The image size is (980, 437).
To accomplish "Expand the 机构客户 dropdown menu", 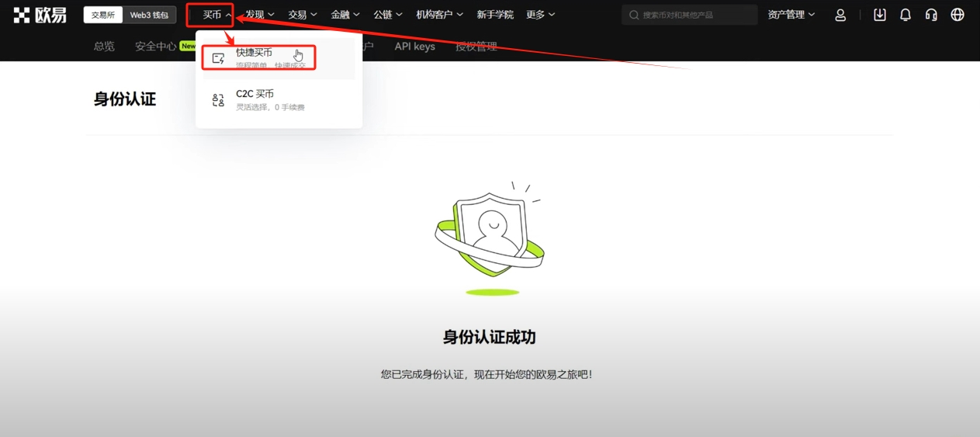I will (439, 15).
